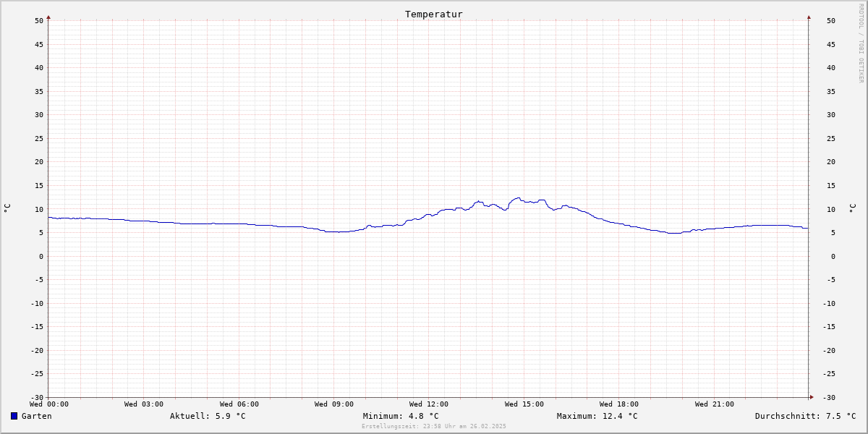The height and width of the screenshot is (434, 868).
Task: Click the Wed 15:00 time axis label
Action: pyautogui.click(x=524, y=404)
